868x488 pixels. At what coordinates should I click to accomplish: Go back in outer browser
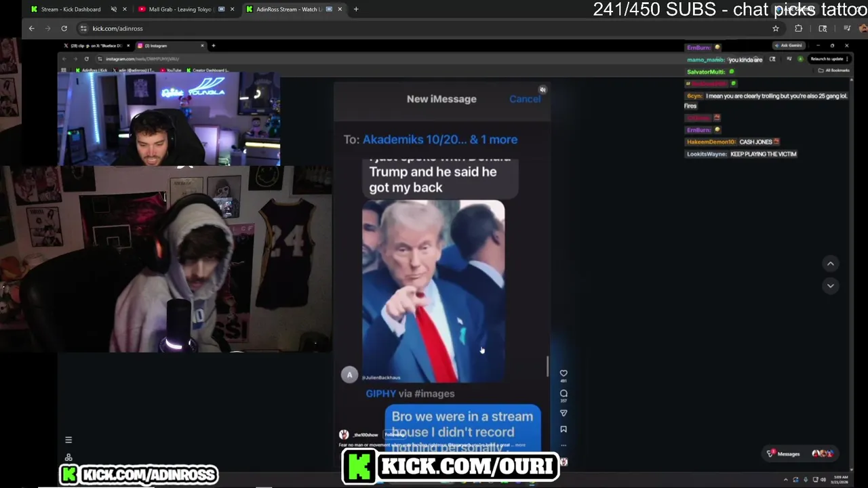(31, 28)
